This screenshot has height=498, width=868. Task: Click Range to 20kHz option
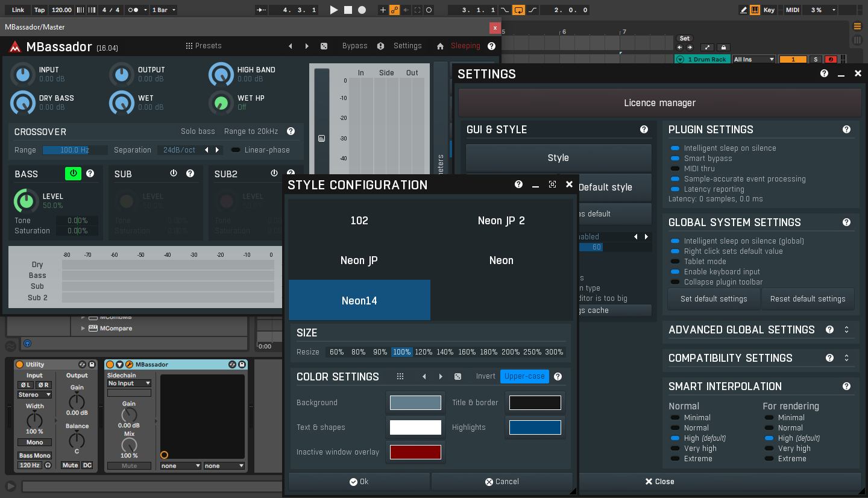coord(251,131)
